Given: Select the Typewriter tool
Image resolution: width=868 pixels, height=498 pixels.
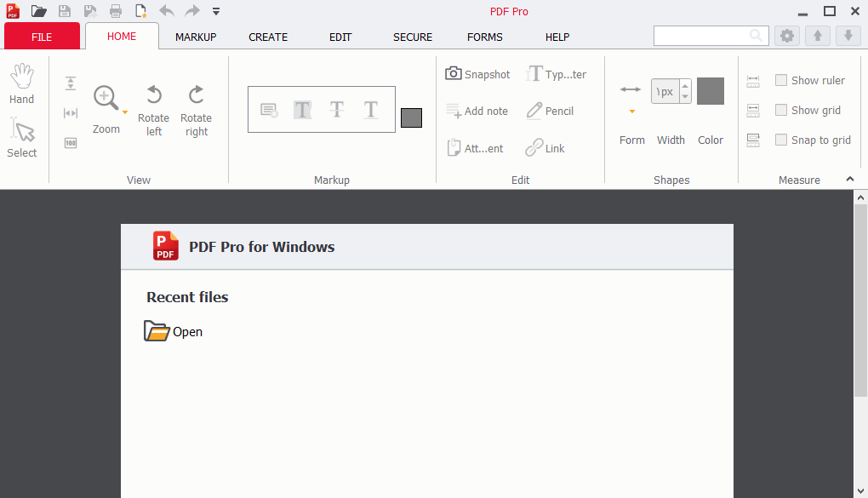Looking at the screenshot, I should tap(556, 74).
